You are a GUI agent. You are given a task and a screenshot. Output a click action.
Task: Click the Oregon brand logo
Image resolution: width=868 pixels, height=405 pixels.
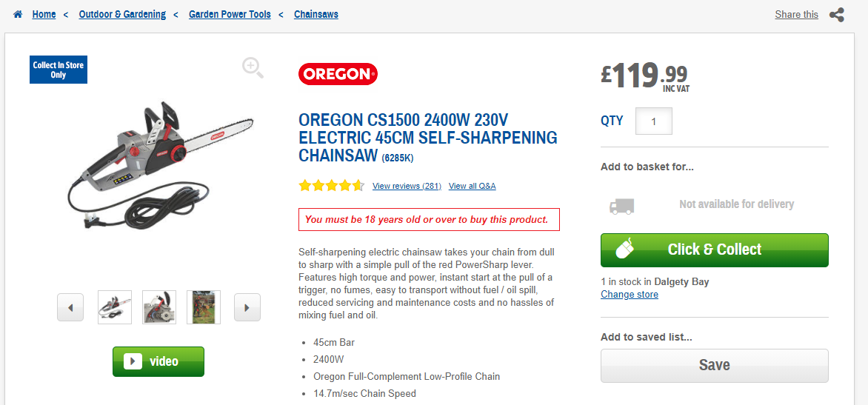[x=338, y=74]
